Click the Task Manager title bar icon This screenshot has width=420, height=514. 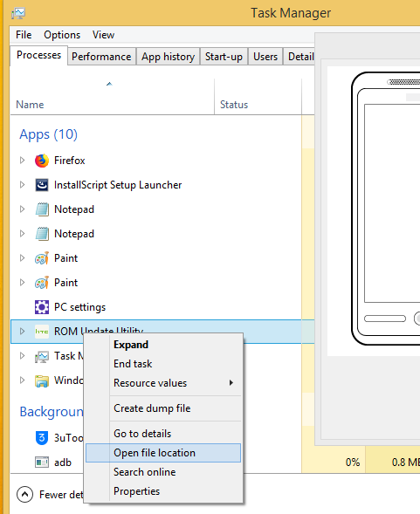point(18,13)
